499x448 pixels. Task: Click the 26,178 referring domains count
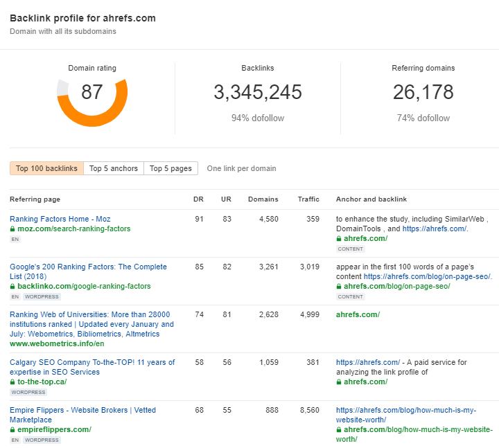(423, 92)
